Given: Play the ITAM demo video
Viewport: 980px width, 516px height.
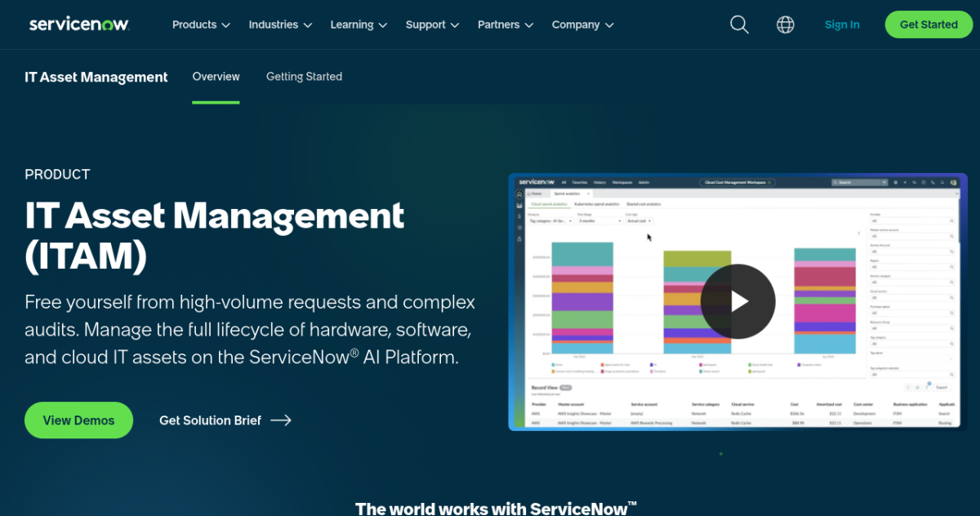Looking at the screenshot, I should pos(737,301).
